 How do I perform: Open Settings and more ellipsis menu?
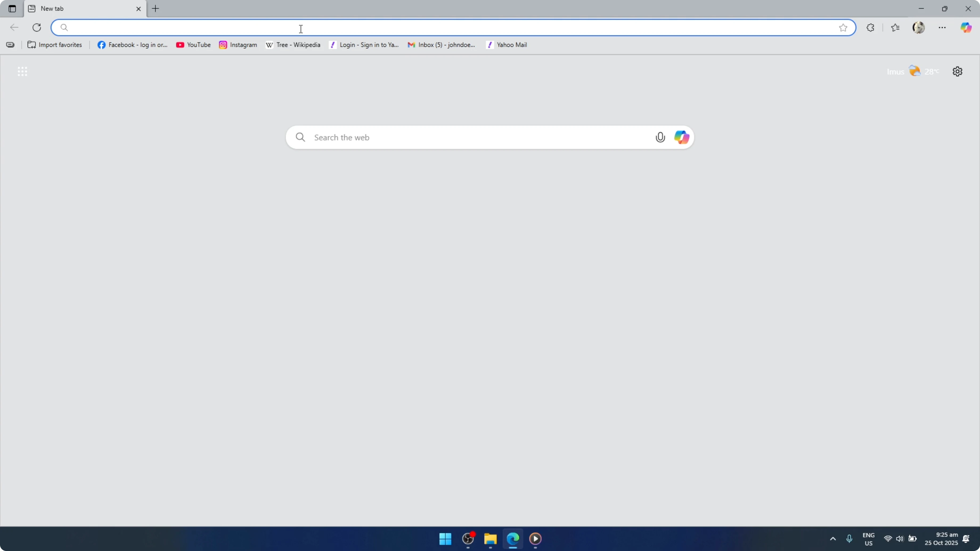942,27
